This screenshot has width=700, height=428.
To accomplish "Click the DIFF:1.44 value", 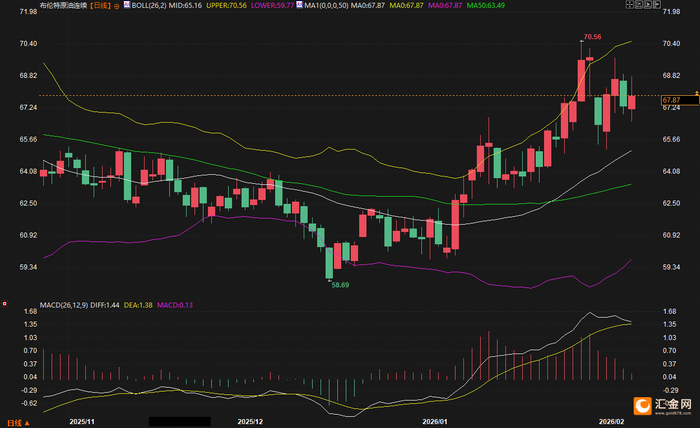I will point(104,305).
